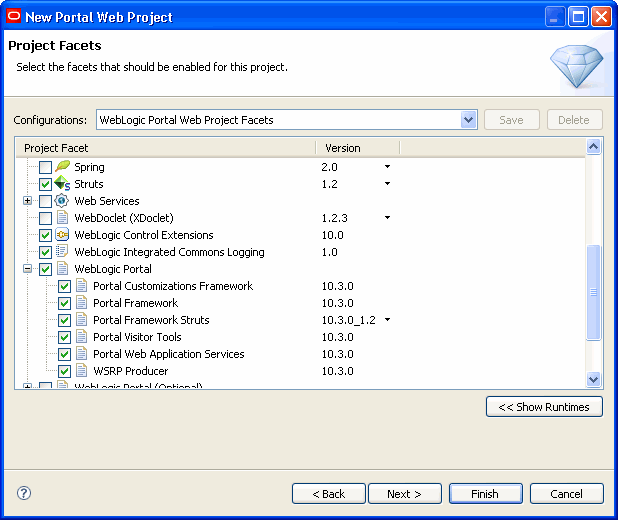Click the Portal Framework page icon
Screen dimensions: 618x520
click(81, 302)
